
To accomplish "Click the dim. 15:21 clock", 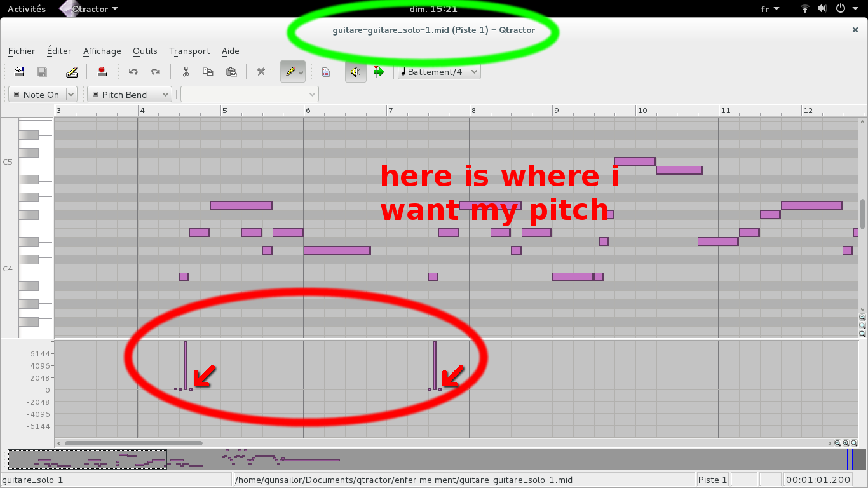I will pyautogui.click(x=434, y=9).
